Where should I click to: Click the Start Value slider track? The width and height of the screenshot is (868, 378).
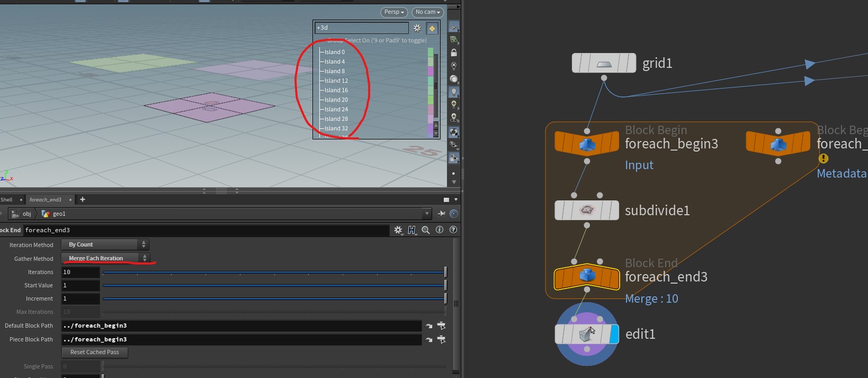coord(274,285)
